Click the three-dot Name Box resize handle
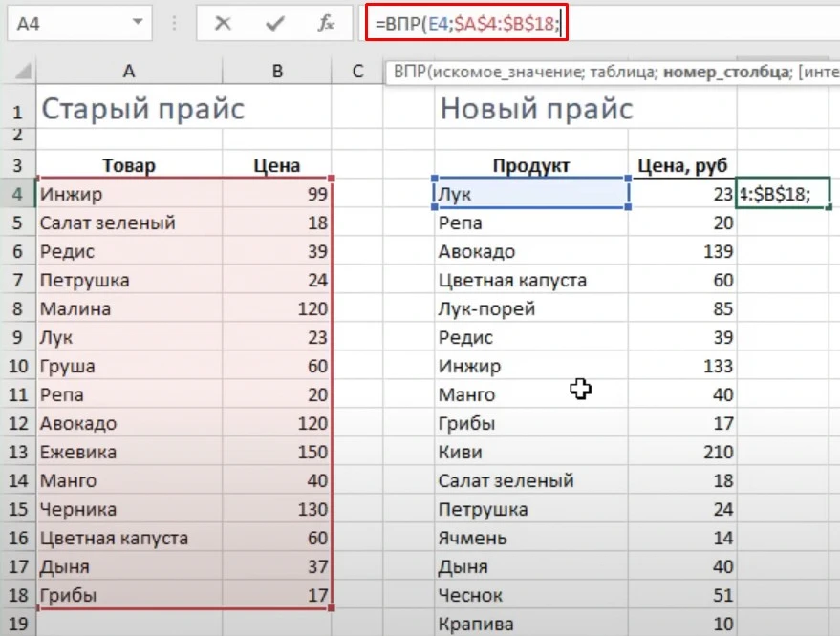The image size is (840, 636). (x=173, y=23)
